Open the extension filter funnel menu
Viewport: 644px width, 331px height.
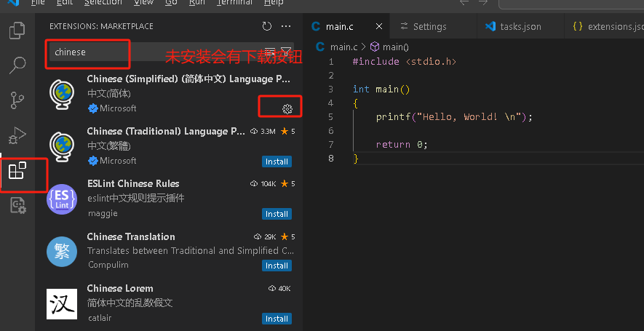[x=285, y=52]
